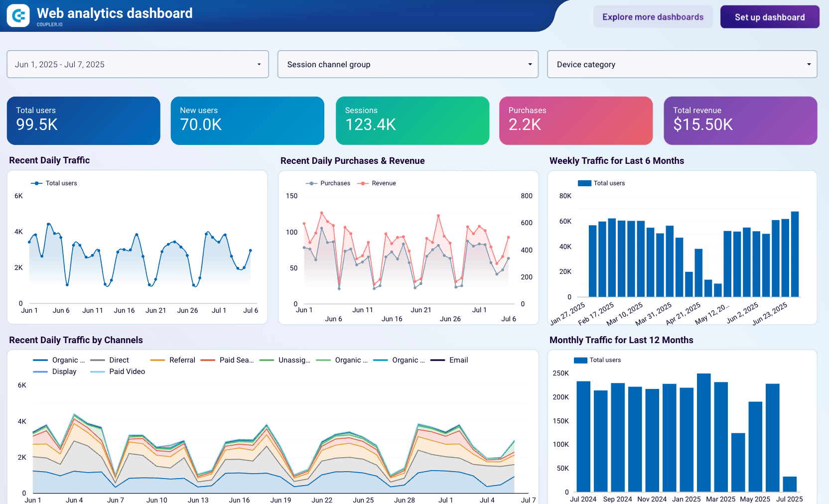Click the Email channel legend marker
The height and width of the screenshot is (504, 829).
click(x=437, y=360)
